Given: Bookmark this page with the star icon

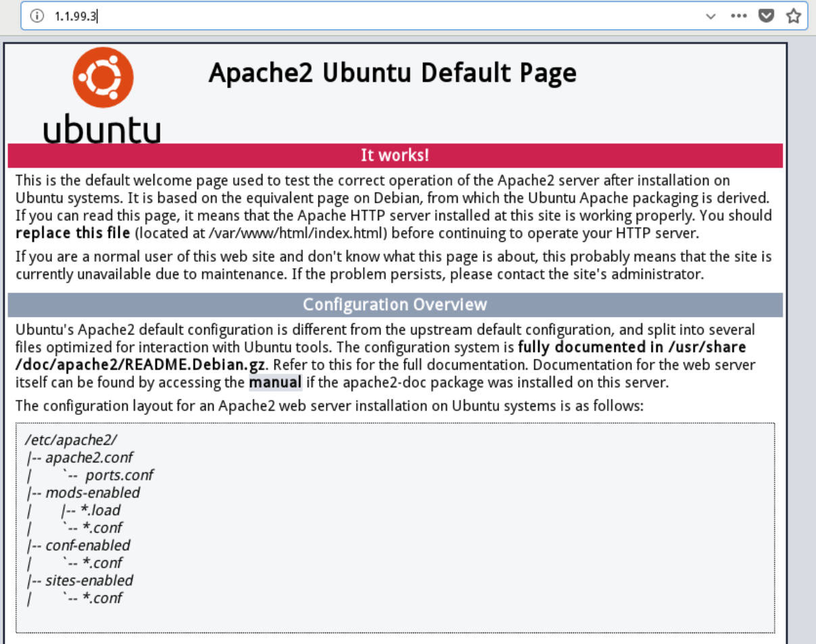Looking at the screenshot, I should (794, 16).
